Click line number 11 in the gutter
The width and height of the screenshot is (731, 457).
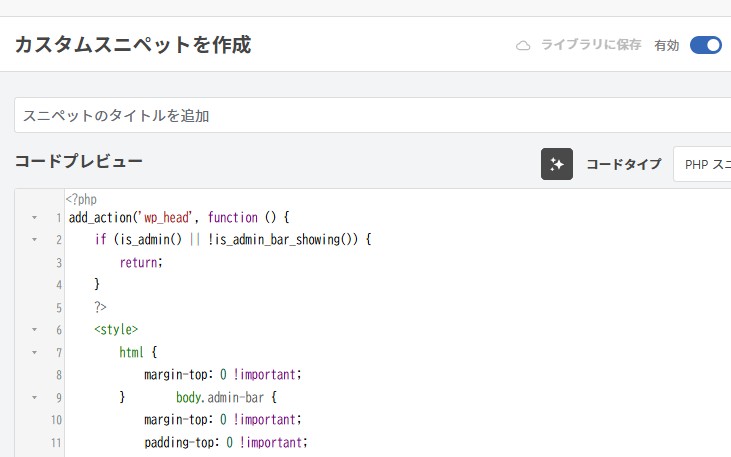(x=57, y=441)
